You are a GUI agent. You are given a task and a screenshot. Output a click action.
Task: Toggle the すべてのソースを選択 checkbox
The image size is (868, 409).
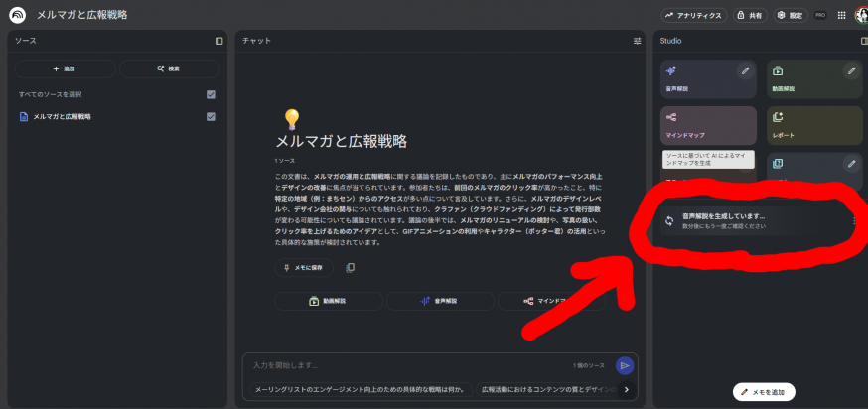tap(211, 94)
